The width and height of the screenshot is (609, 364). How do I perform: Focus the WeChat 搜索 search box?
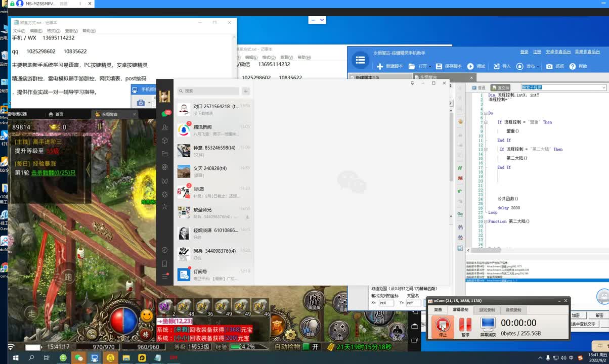208,91
